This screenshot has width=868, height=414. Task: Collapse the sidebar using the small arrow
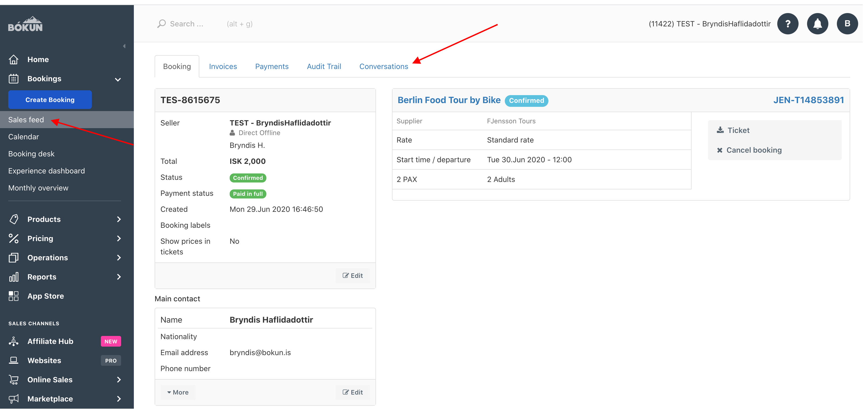click(x=124, y=46)
